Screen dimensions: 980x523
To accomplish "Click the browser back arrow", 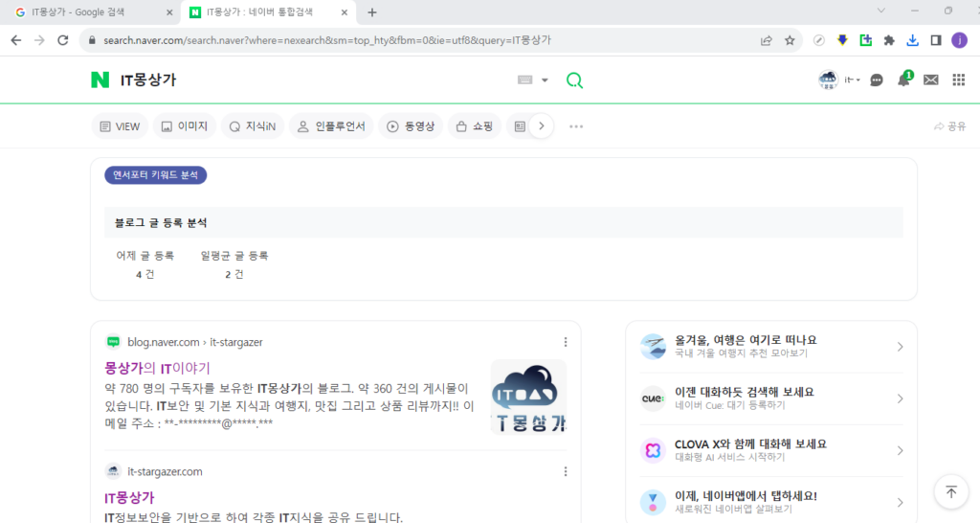I will pyautogui.click(x=16, y=40).
